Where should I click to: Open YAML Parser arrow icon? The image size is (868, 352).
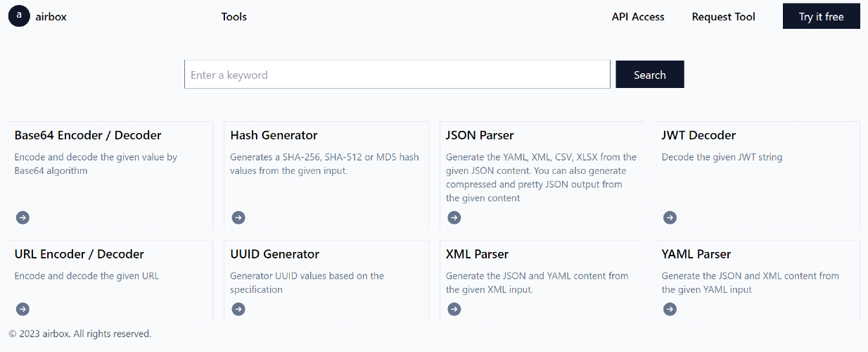click(x=670, y=308)
